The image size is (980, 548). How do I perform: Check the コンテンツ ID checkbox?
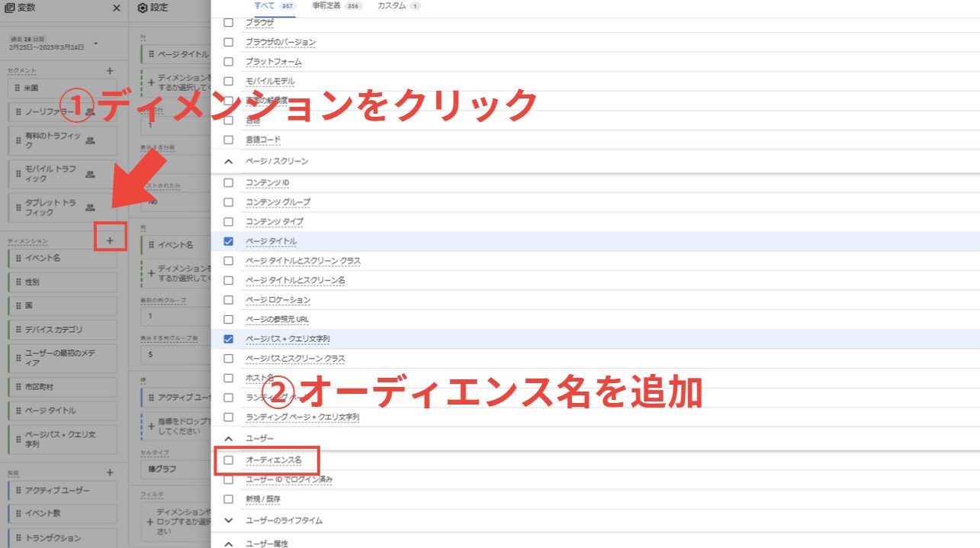[x=228, y=182]
